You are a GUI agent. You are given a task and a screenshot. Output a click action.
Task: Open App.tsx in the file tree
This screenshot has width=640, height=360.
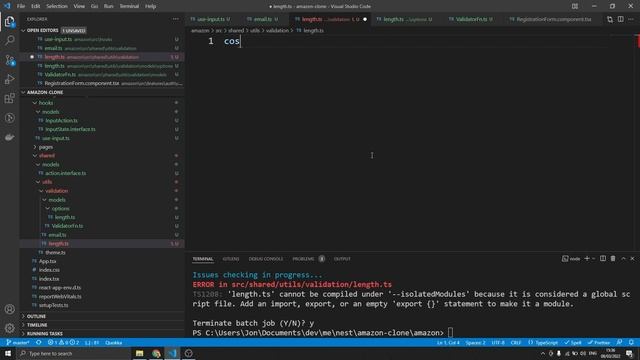[x=47, y=261]
